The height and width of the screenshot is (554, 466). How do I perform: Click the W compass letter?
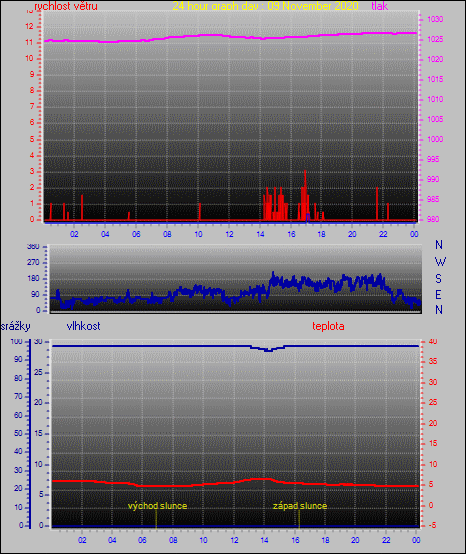(440, 262)
